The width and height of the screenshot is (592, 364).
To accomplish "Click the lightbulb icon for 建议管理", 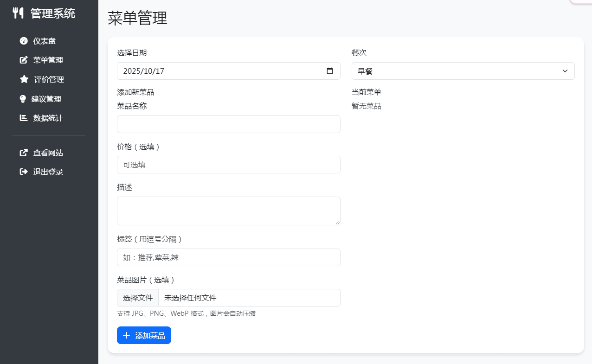I will [23, 99].
